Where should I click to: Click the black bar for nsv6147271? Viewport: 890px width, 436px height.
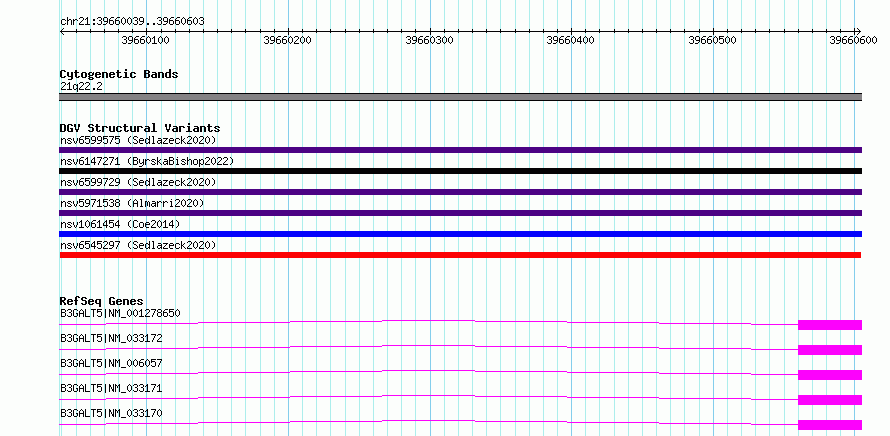(x=461, y=171)
